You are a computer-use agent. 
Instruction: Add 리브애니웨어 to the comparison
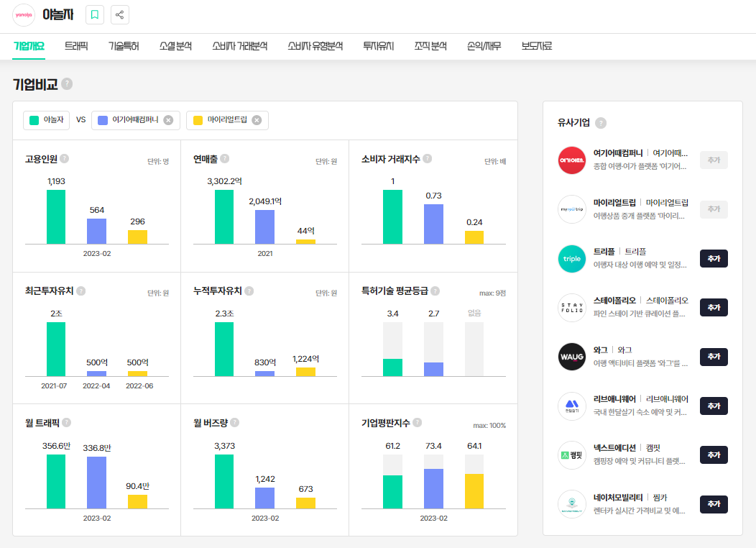point(714,406)
